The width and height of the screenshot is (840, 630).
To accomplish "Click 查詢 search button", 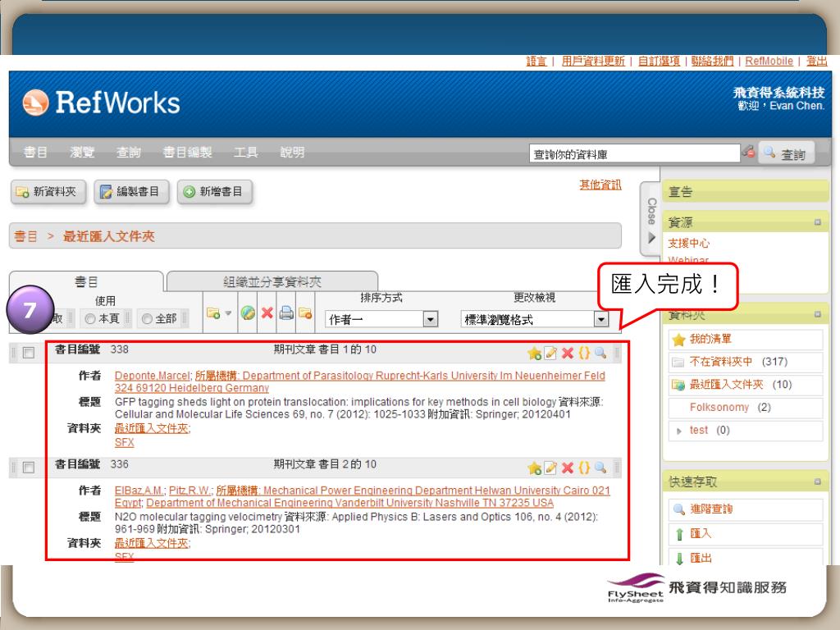I will 787,153.
